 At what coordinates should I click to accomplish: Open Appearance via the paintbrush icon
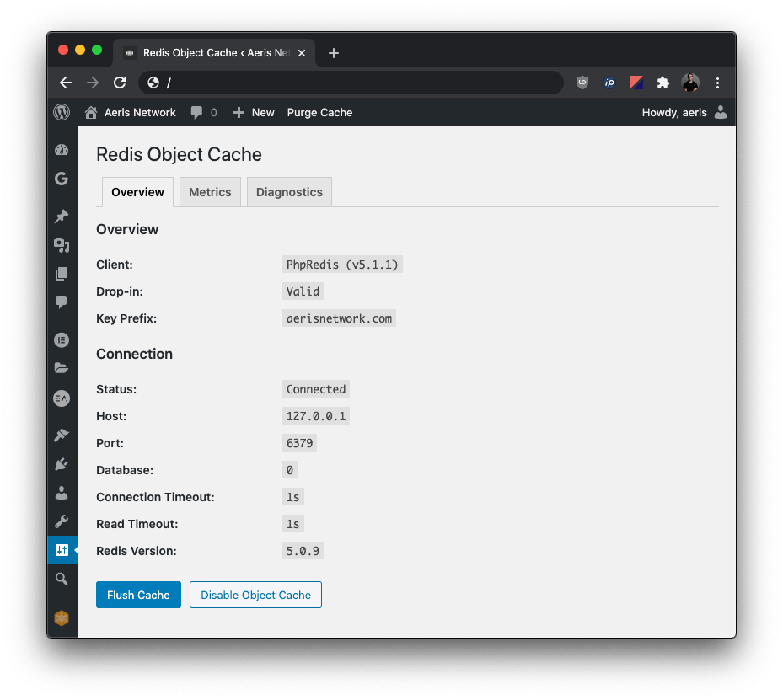(61, 435)
